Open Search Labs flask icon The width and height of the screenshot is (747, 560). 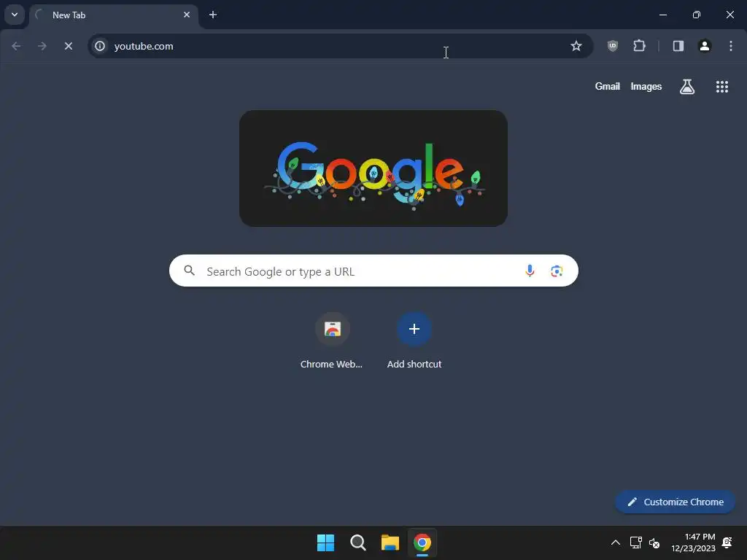[687, 87]
